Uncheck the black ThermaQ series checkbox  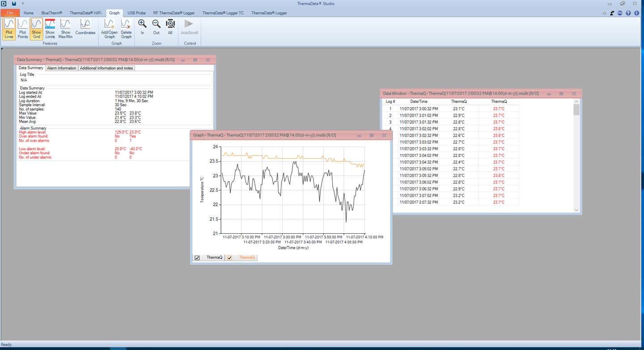click(197, 258)
